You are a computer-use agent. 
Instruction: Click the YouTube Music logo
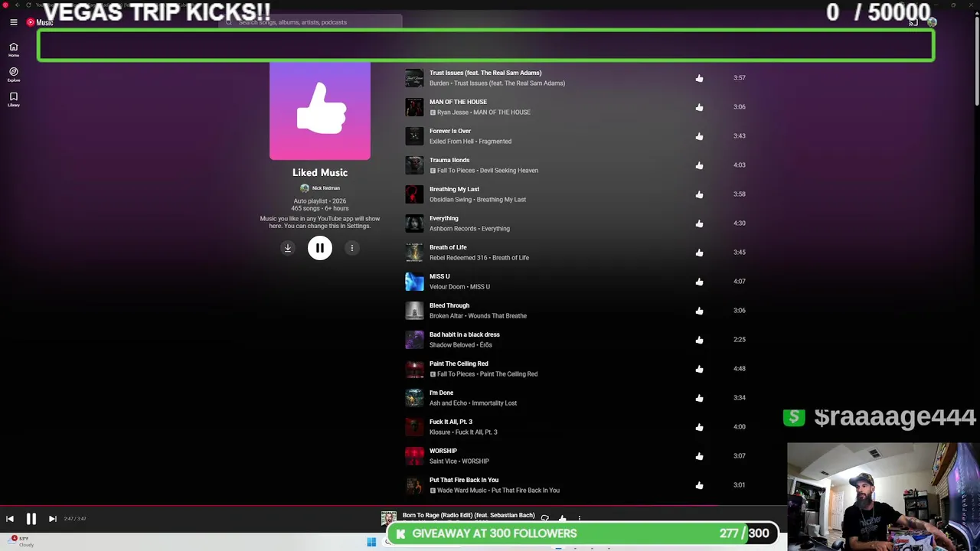(40, 22)
